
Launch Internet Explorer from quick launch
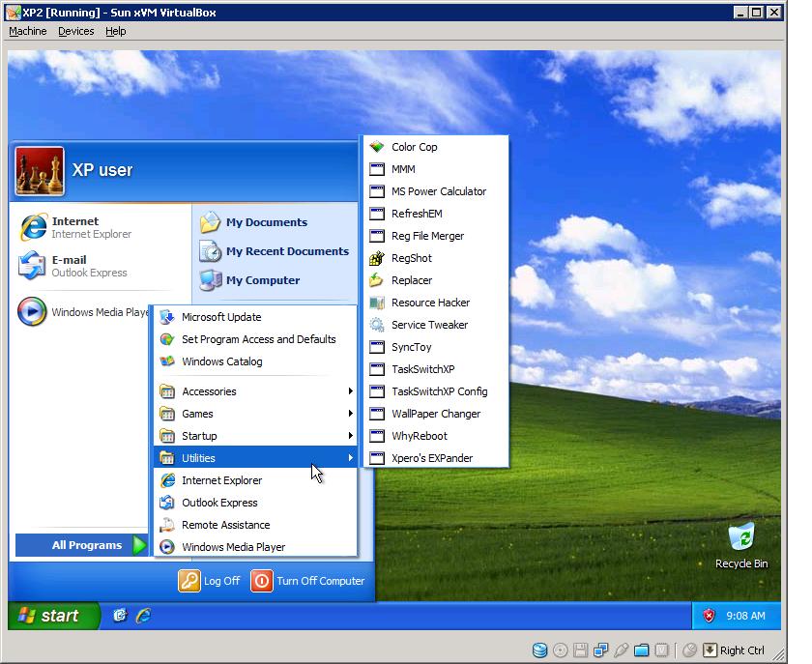coord(143,616)
